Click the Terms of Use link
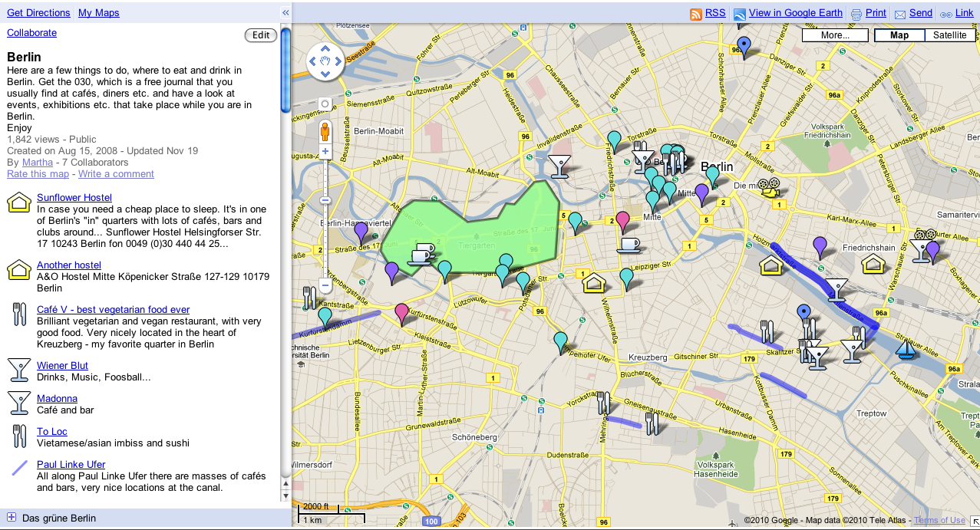 click(x=939, y=520)
